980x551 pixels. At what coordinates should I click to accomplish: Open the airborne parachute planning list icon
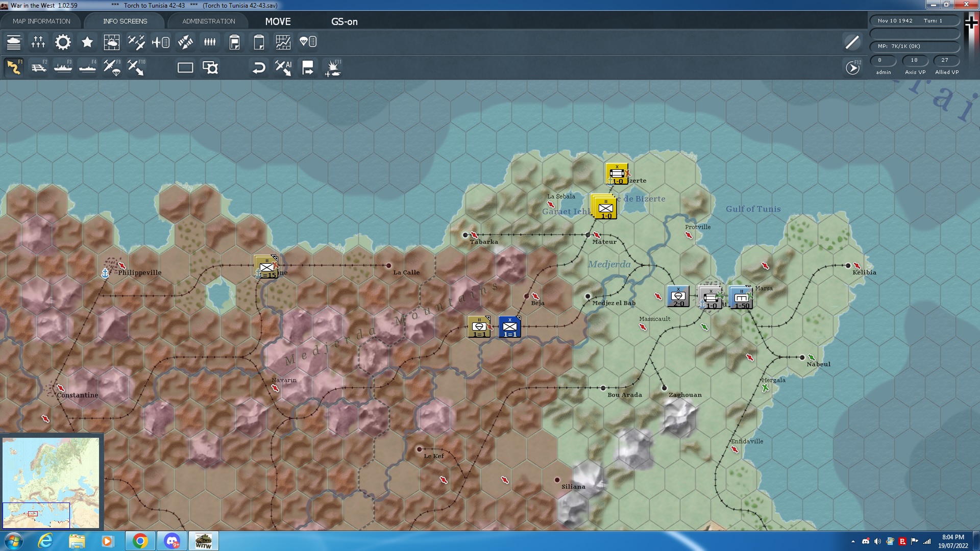(x=308, y=42)
